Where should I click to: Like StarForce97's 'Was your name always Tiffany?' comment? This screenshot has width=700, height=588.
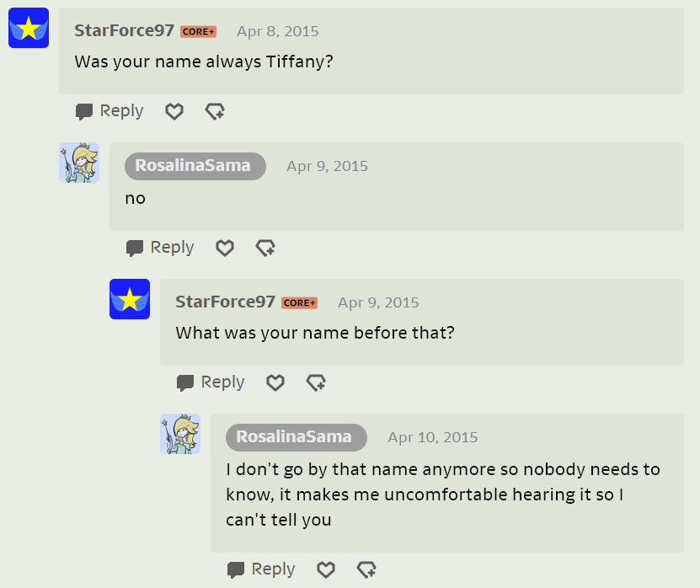pos(174,111)
